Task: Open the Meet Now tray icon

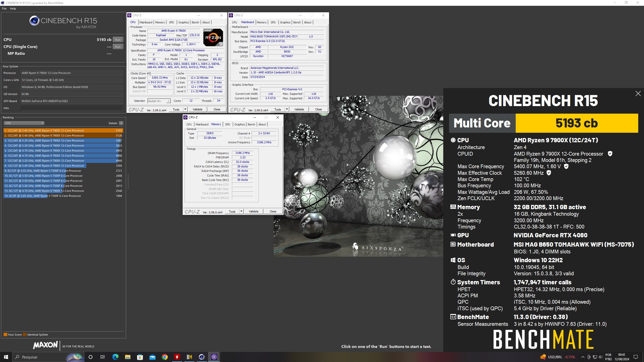Action: point(589,357)
